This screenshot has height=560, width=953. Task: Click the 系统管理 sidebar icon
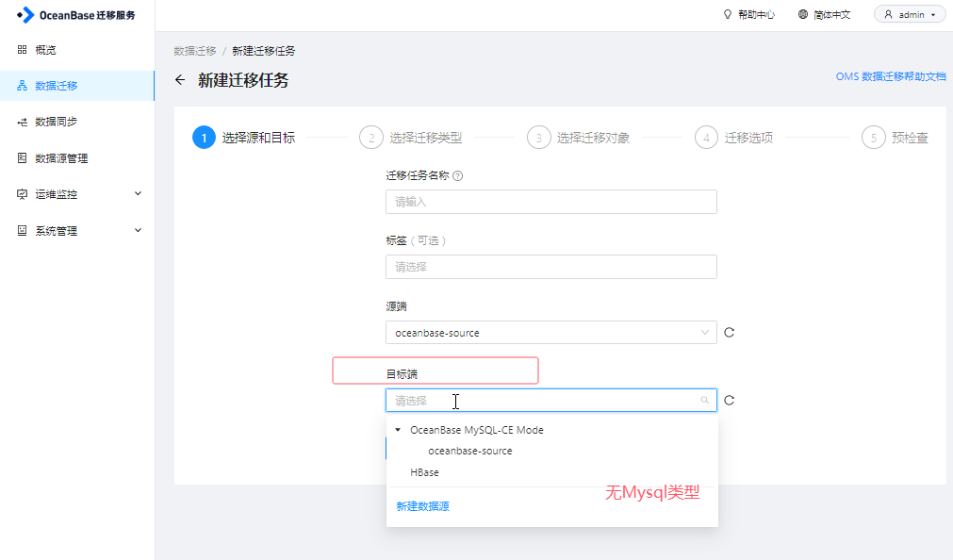coord(22,230)
